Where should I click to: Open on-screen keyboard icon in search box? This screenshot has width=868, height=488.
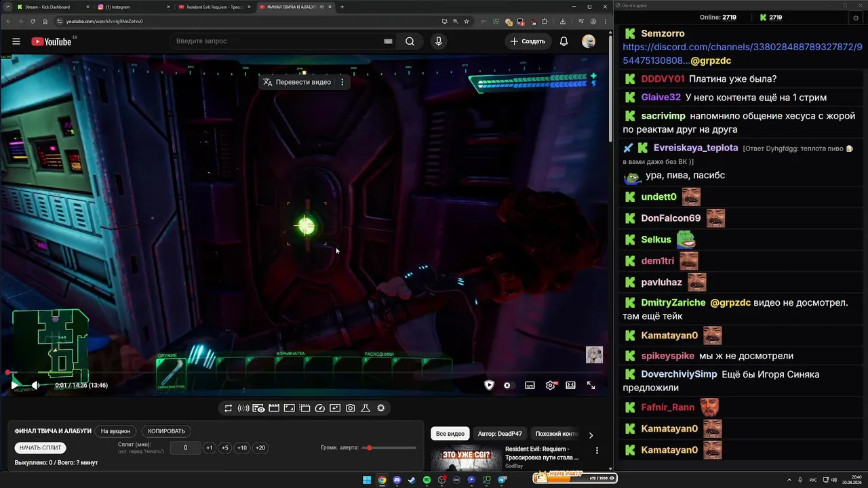pyautogui.click(x=388, y=41)
